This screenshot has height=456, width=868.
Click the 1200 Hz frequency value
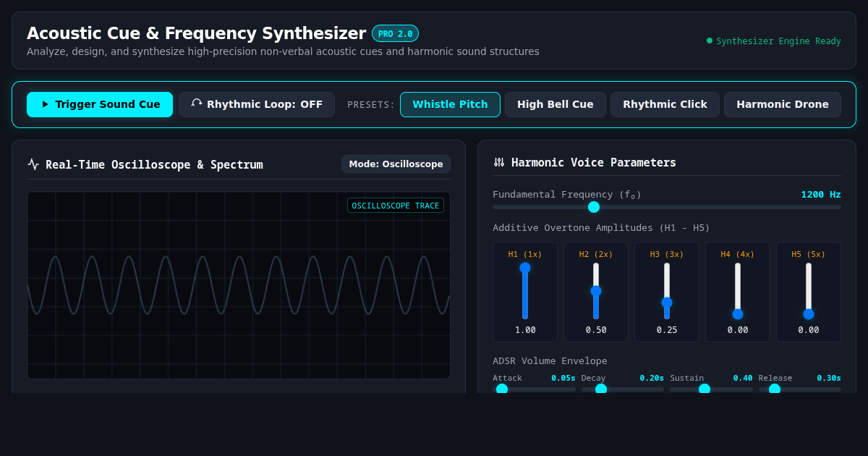point(821,195)
